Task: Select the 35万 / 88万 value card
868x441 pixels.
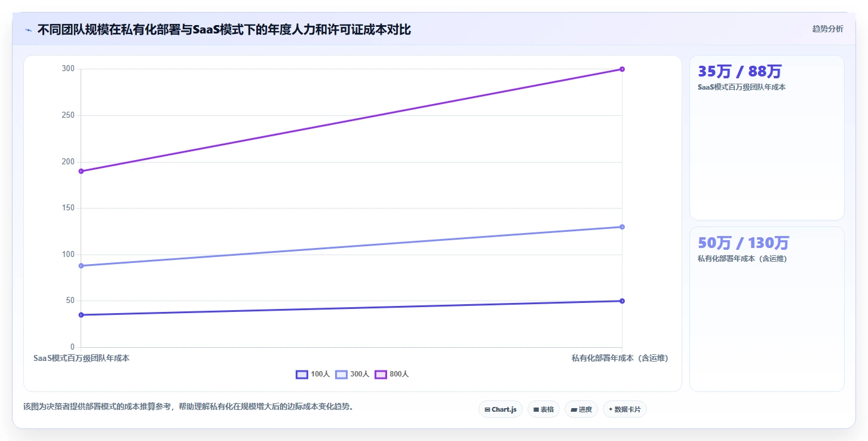Action: pos(766,137)
